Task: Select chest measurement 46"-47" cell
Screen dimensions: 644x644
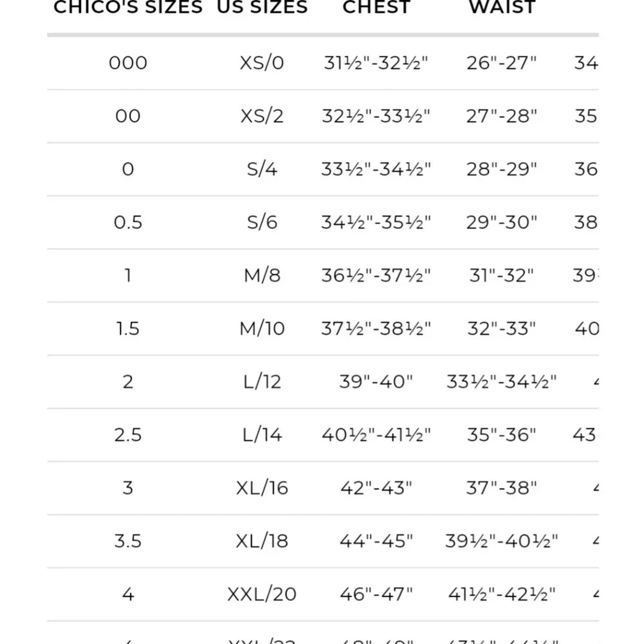Action: (376, 594)
